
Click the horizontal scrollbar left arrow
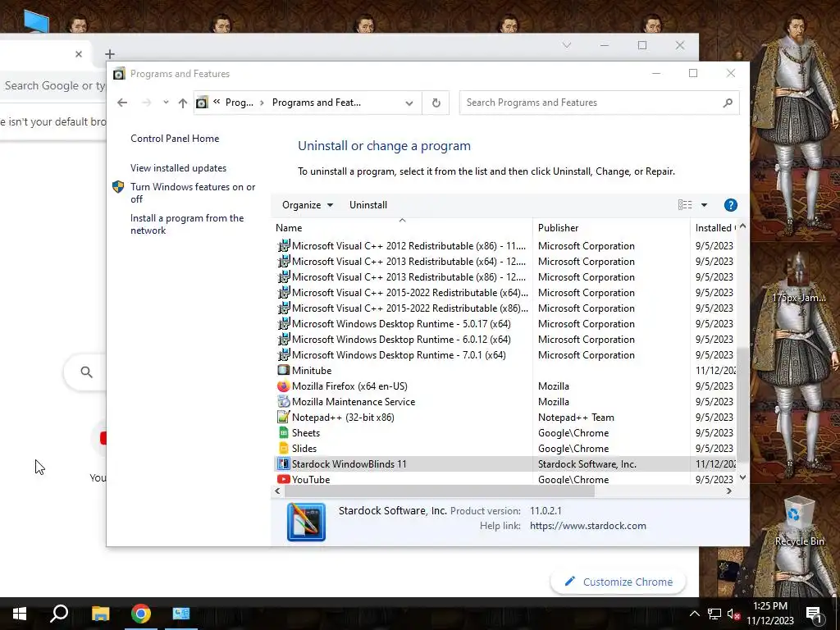[x=277, y=491]
